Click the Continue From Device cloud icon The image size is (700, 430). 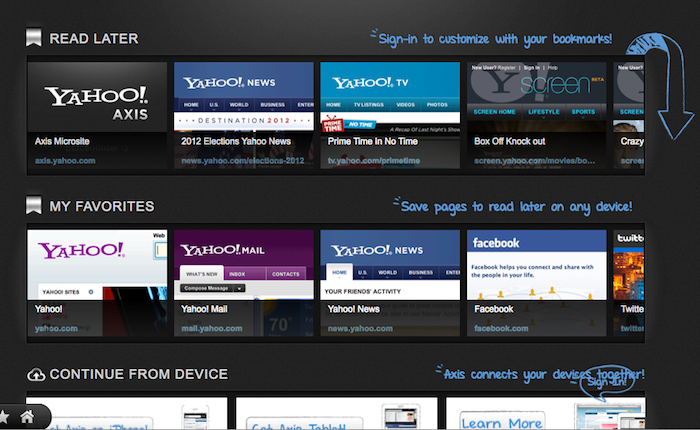(x=36, y=375)
